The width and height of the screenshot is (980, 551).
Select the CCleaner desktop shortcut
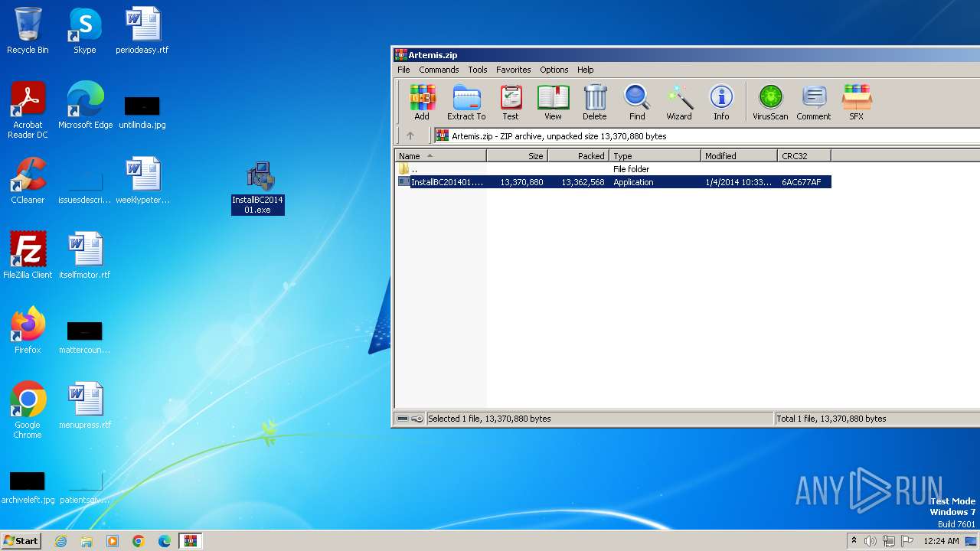28,181
